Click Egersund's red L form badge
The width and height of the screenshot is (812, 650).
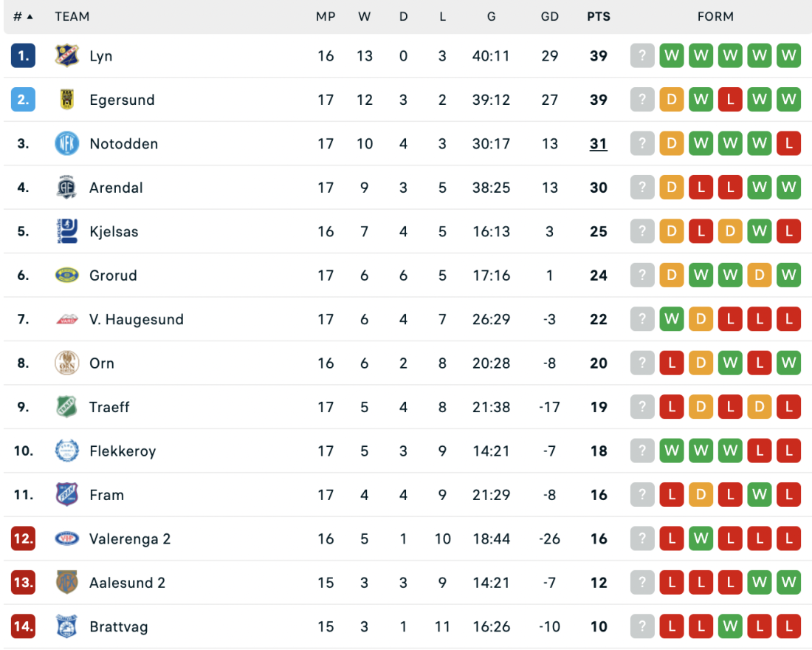pyautogui.click(x=730, y=100)
